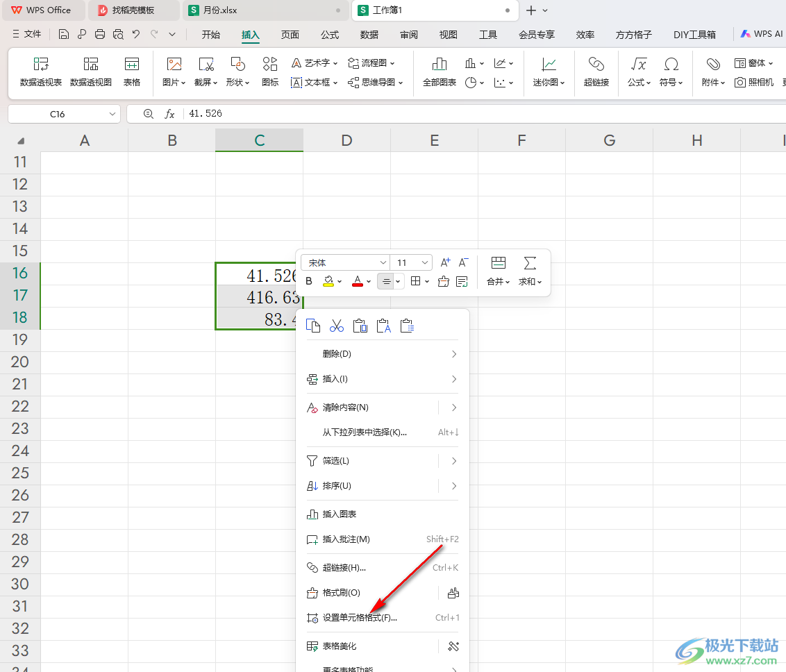Open the File (文件) menu
This screenshot has height=672, width=786.
pyautogui.click(x=27, y=34)
